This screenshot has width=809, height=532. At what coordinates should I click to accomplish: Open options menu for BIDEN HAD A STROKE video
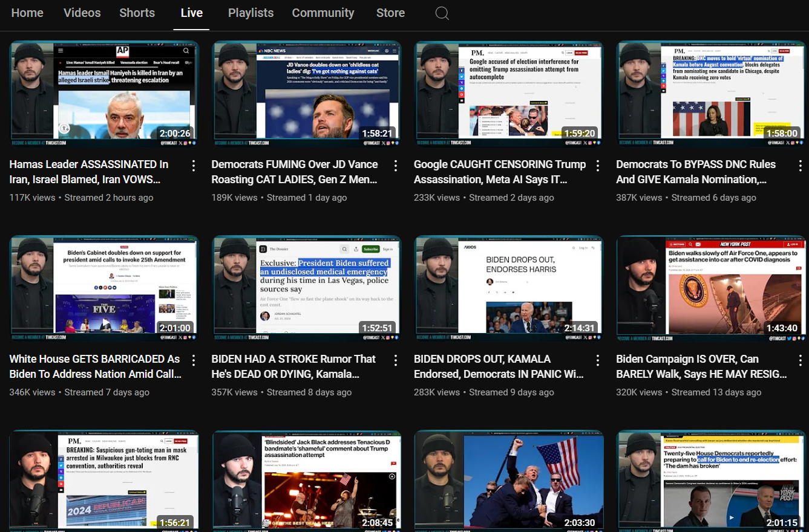396,360
